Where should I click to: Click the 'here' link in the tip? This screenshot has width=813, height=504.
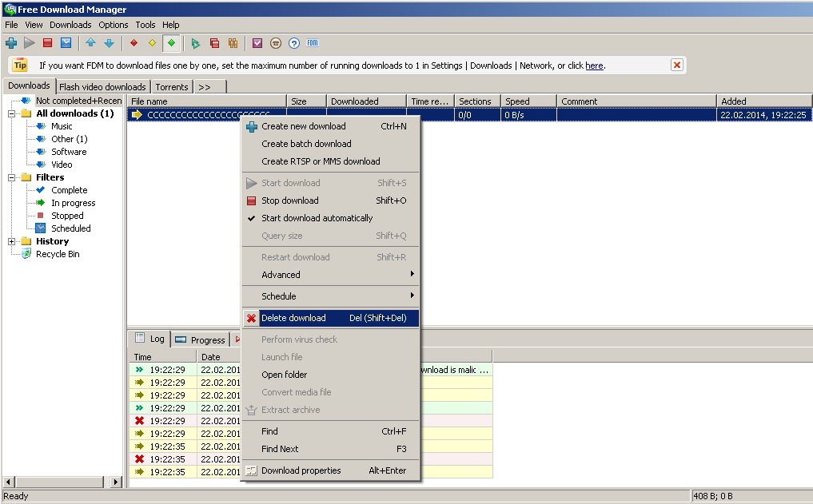(x=594, y=65)
